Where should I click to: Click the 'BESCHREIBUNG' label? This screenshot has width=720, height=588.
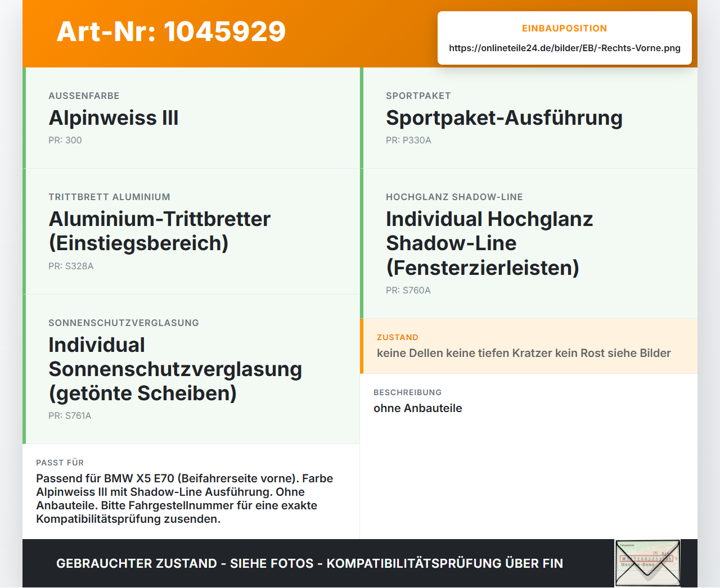tap(408, 393)
